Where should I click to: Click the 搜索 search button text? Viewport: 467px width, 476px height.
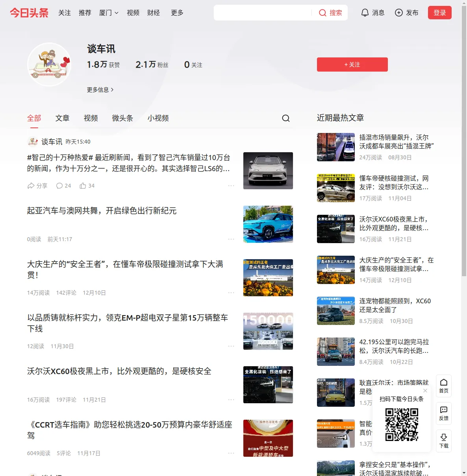(x=336, y=13)
